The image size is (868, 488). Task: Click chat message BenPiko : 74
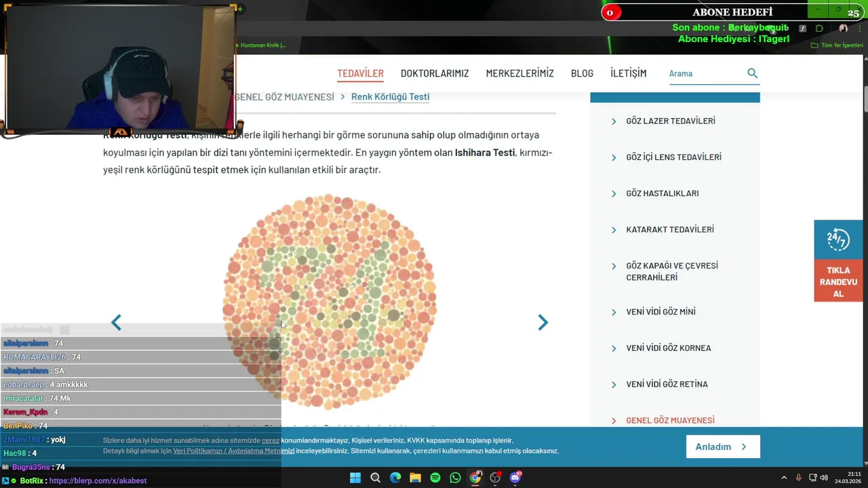[x=25, y=426]
